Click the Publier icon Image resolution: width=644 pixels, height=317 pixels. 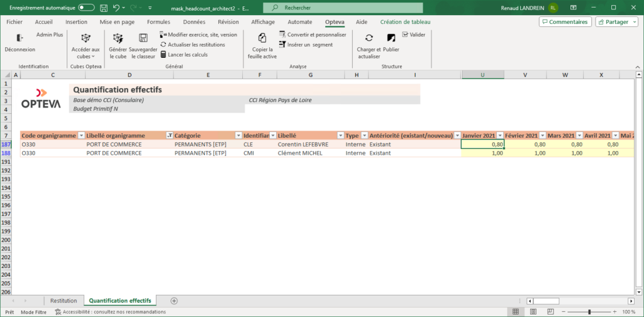point(391,38)
